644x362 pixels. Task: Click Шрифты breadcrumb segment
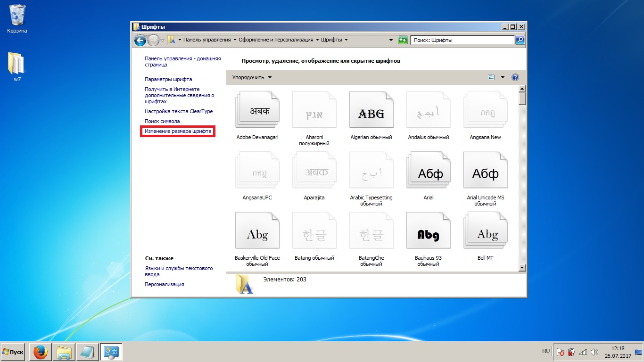331,40
